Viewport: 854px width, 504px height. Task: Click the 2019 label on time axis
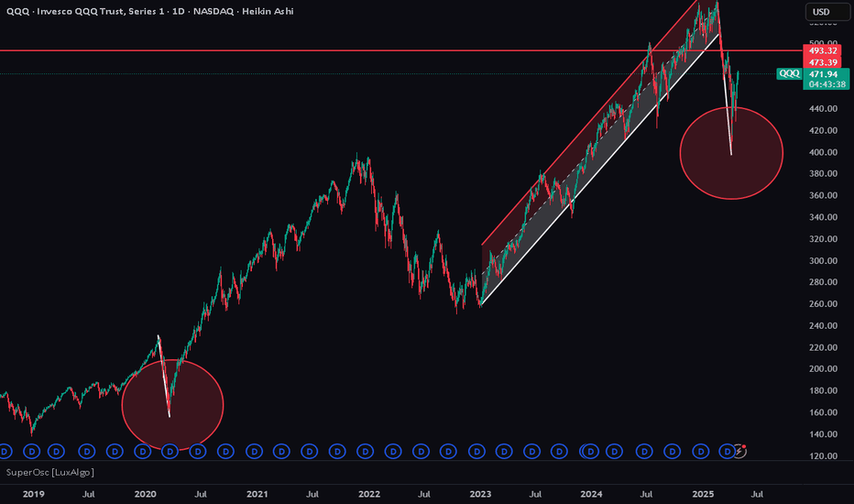pos(33,494)
